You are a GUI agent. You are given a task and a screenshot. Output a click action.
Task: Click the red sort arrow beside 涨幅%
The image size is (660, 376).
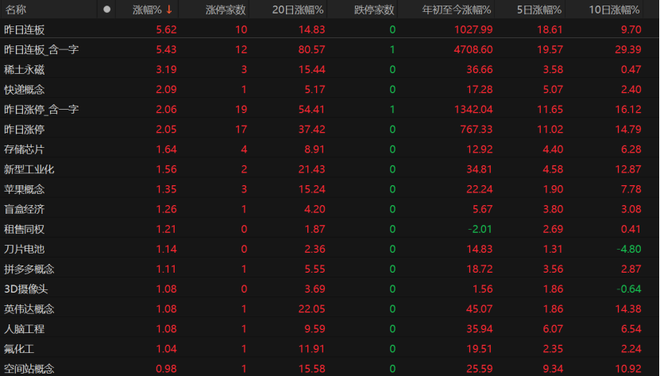click(x=169, y=9)
